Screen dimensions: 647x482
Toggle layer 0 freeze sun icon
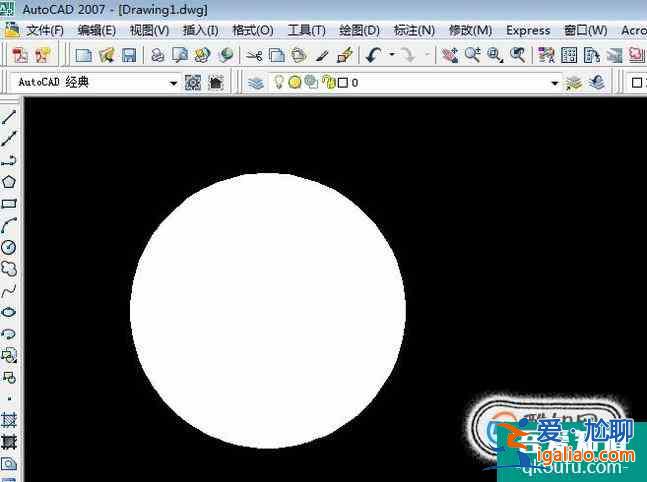(x=295, y=83)
